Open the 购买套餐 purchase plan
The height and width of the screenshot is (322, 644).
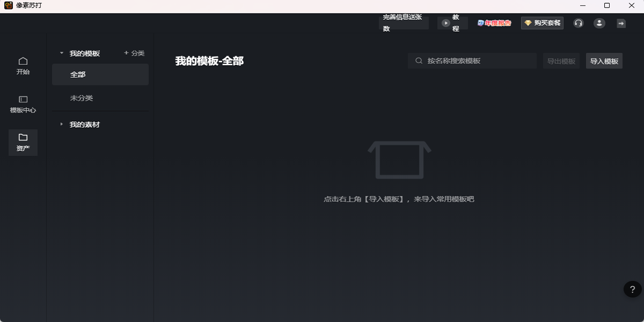coord(542,23)
